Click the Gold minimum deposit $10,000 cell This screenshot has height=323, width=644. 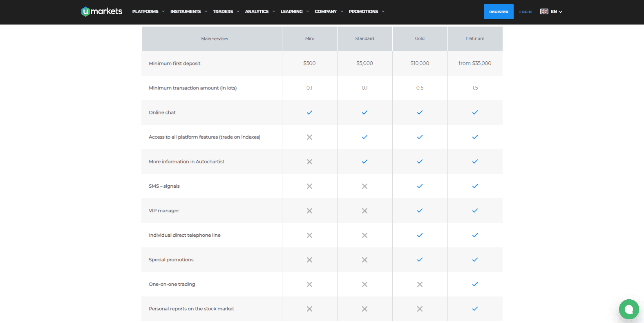click(x=420, y=63)
